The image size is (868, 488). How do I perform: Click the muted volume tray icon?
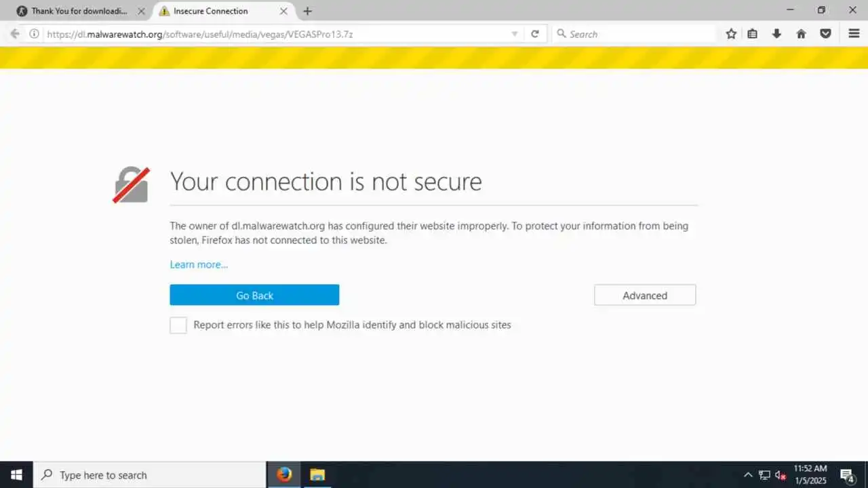click(781, 474)
